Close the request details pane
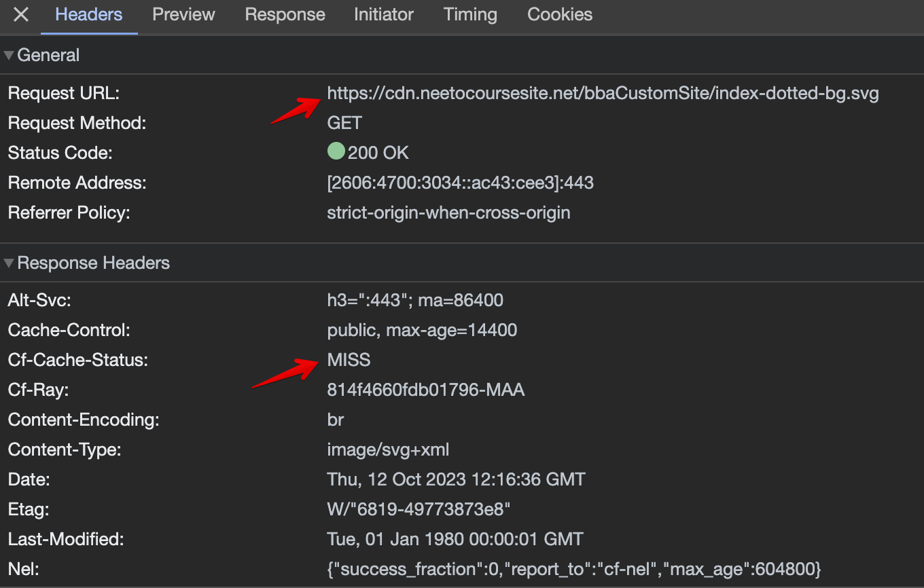 (x=20, y=15)
